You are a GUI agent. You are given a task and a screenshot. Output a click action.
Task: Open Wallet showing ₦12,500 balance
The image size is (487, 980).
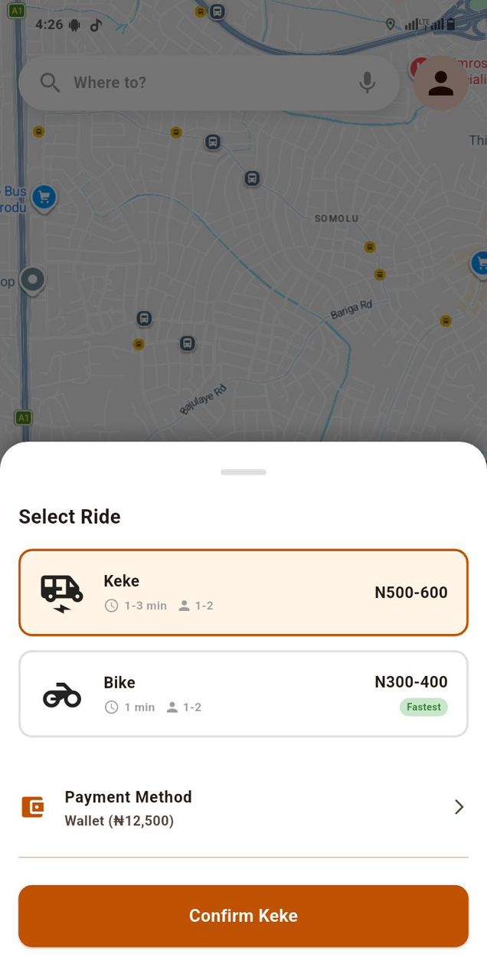coord(119,820)
